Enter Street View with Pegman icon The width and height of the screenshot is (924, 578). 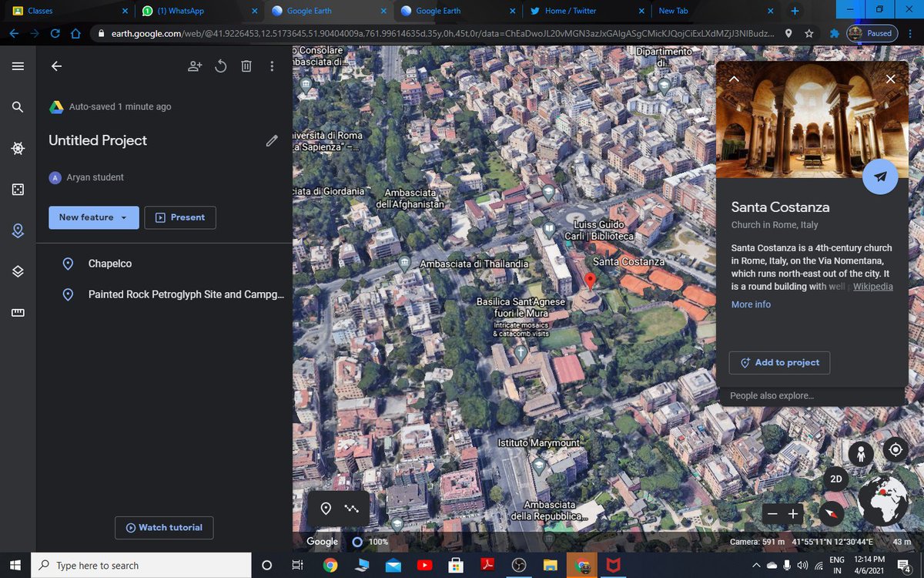pos(860,452)
